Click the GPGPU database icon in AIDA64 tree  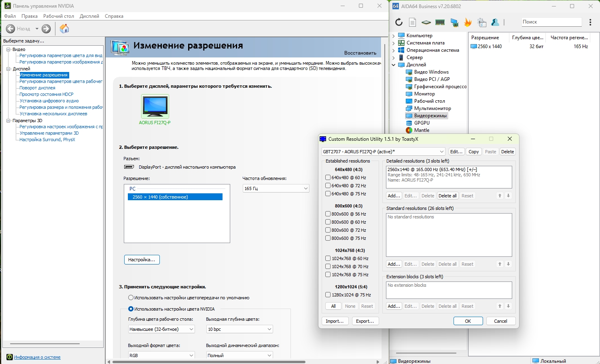(x=409, y=123)
